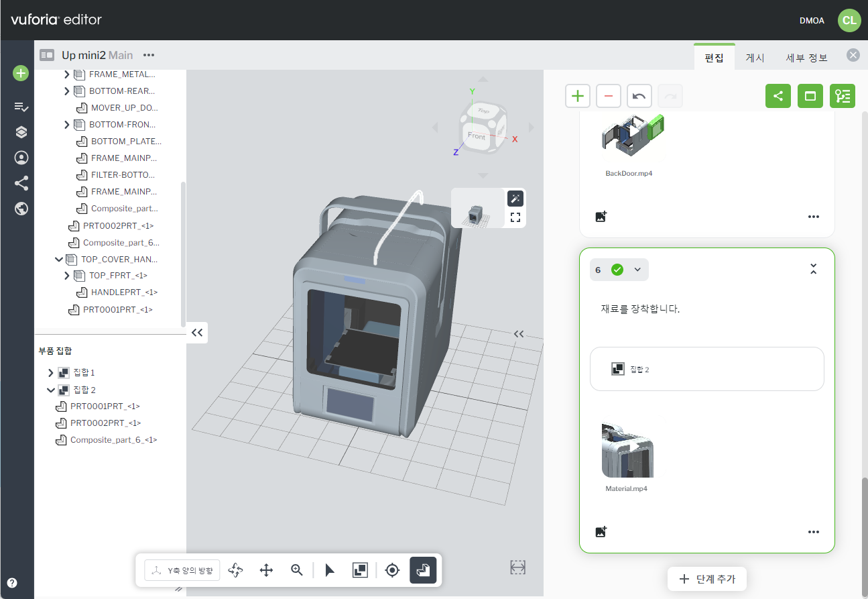Open the green preview window button
868x599 pixels.
click(x=810, y=96)
